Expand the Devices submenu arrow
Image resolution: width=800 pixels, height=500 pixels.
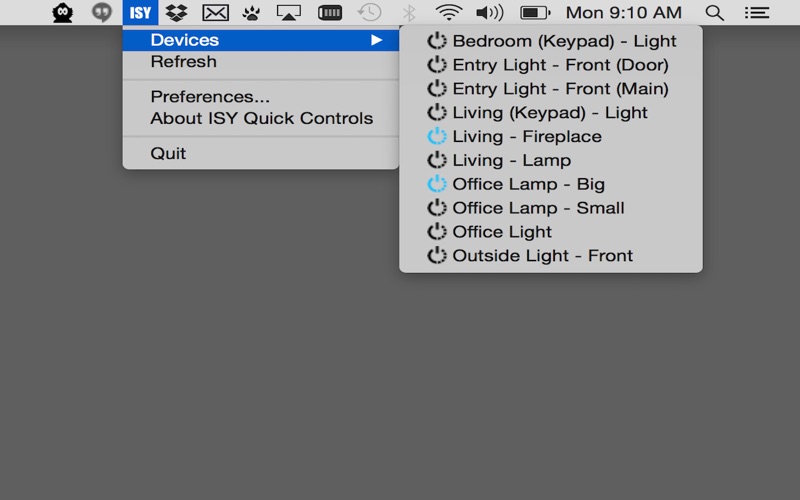tap(377, 40)
